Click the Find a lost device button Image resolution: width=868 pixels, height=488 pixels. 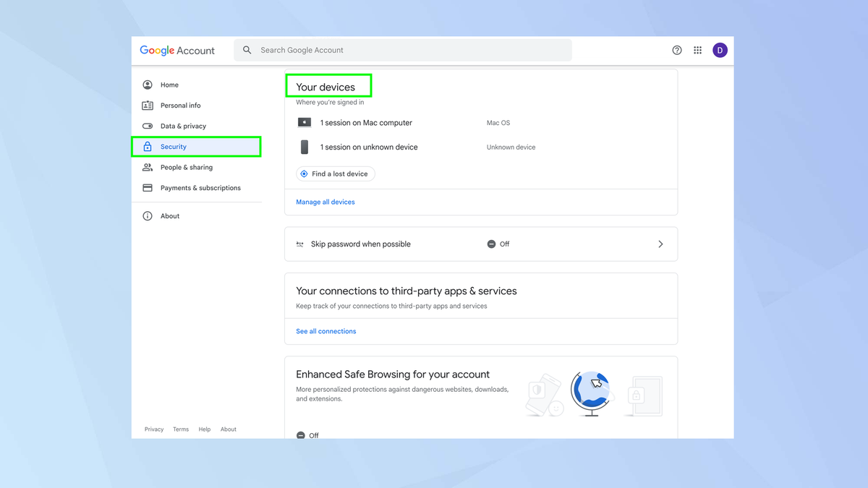pos(335,174)
